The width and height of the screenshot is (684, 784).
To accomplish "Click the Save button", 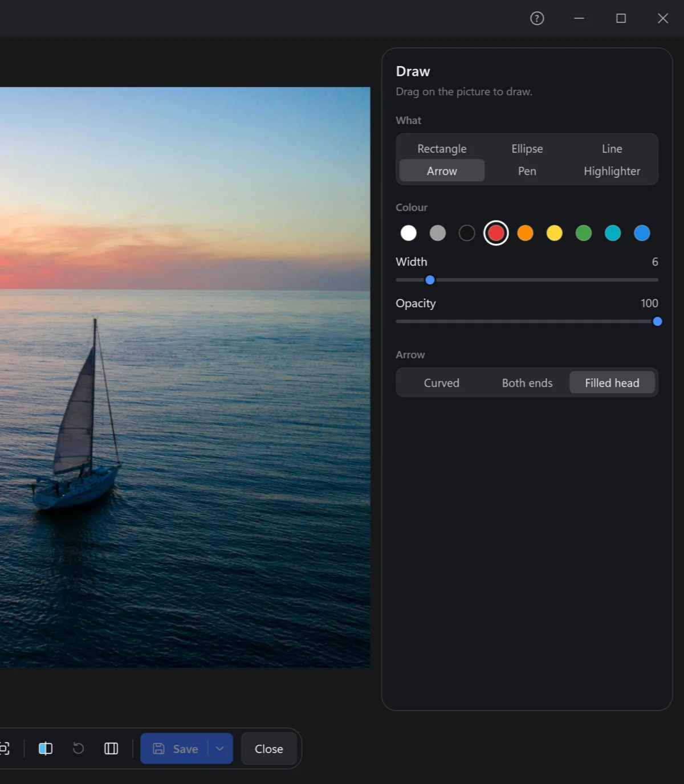I will [174, 749].
